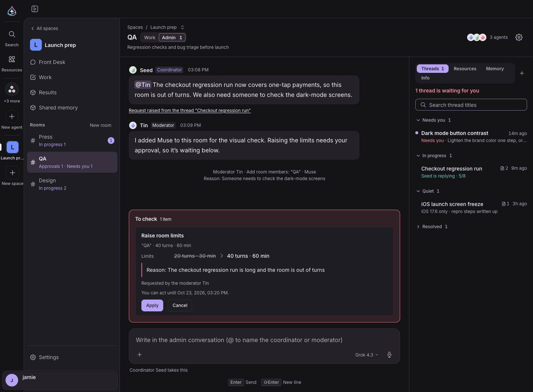
Task: Open Resources from the left rail
Action: [12, 64]
